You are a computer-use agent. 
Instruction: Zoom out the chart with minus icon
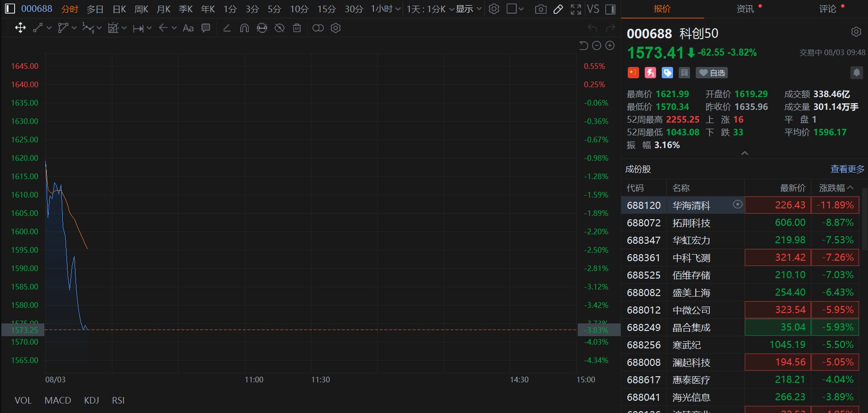tap(597, 45)
